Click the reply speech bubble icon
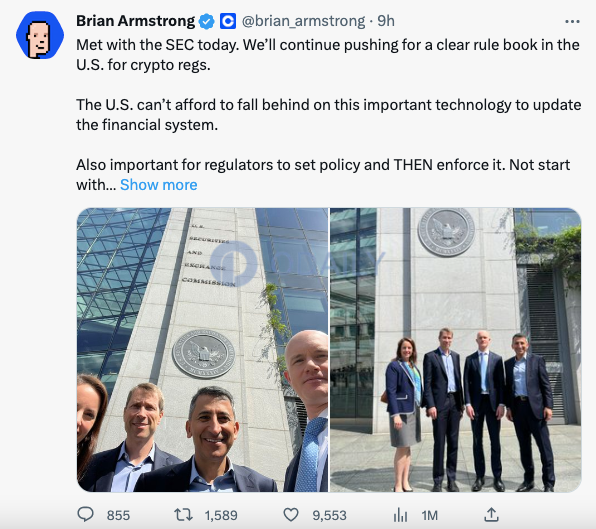 (85, 515)
